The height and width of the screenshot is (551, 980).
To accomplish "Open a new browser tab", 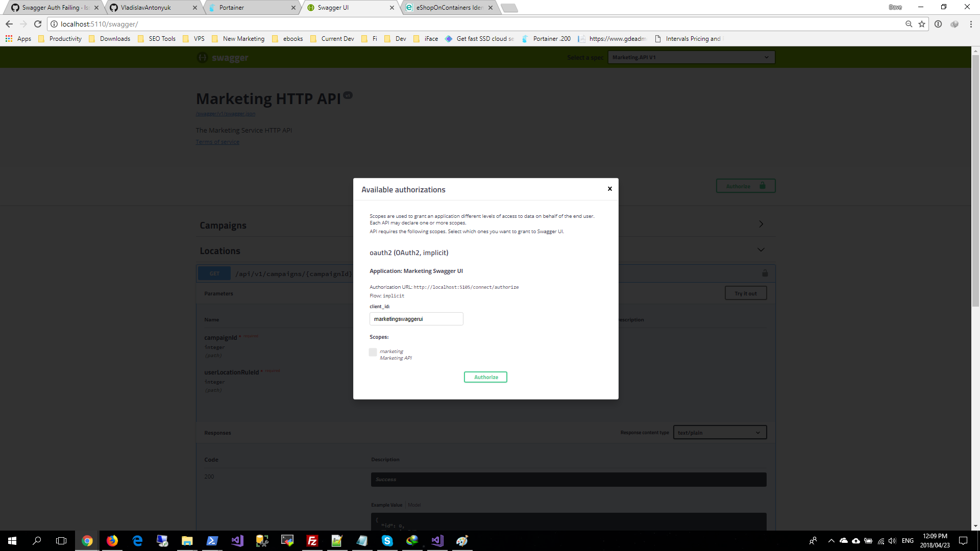I will tap(509, 8).
